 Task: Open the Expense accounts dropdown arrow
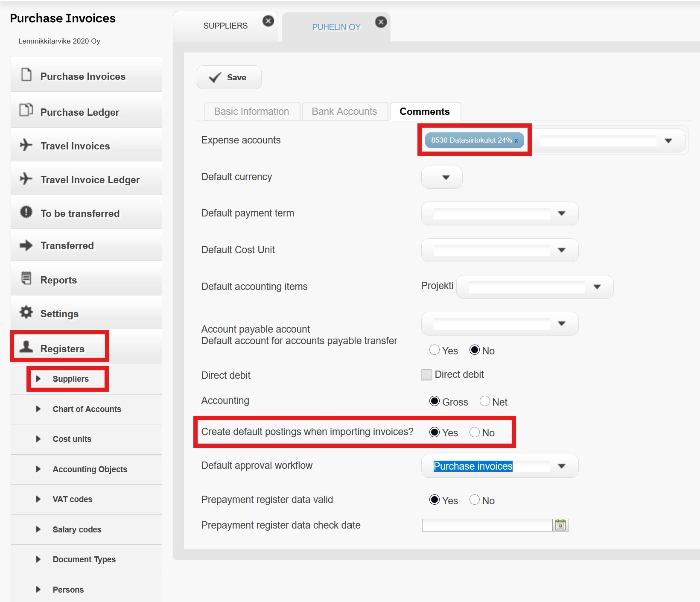(668, 141)
